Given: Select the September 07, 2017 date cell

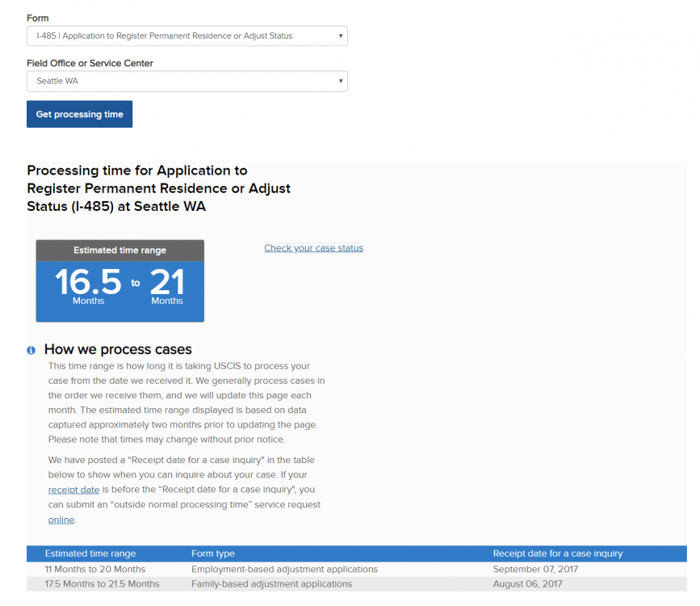Looking at the screenshot, I should point(535,569).
